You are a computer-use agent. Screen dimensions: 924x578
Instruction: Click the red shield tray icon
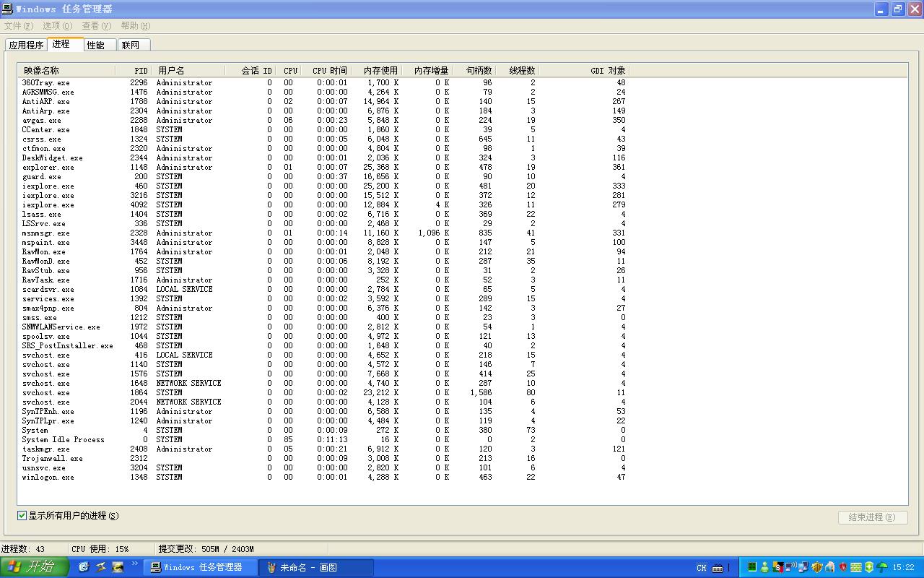tap(843, 567)
